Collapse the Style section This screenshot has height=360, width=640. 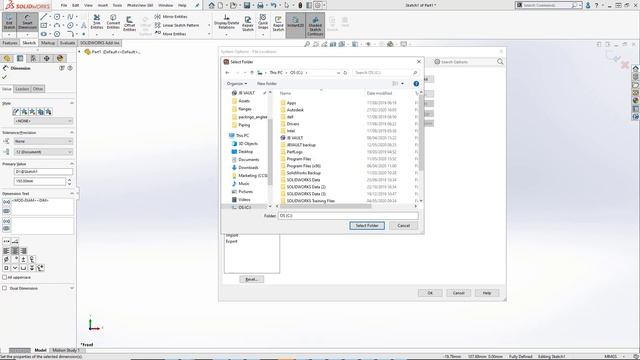[72, 103]
